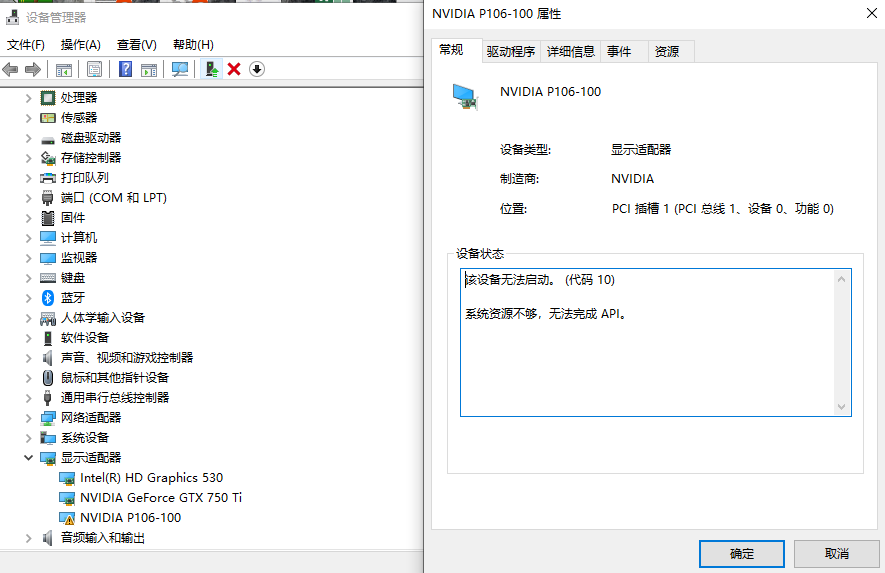
Task: Expand the 存储控制器 tree node
Action: point(29,158)
